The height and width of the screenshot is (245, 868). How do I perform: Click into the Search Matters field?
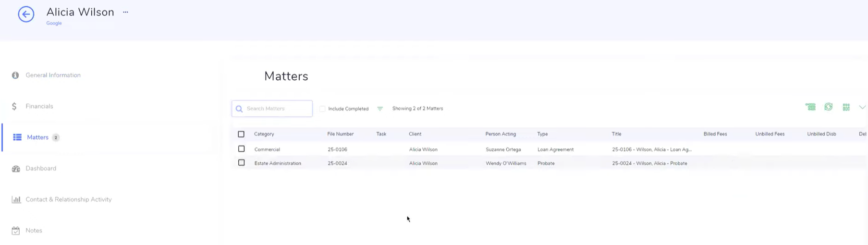point(277,109)
